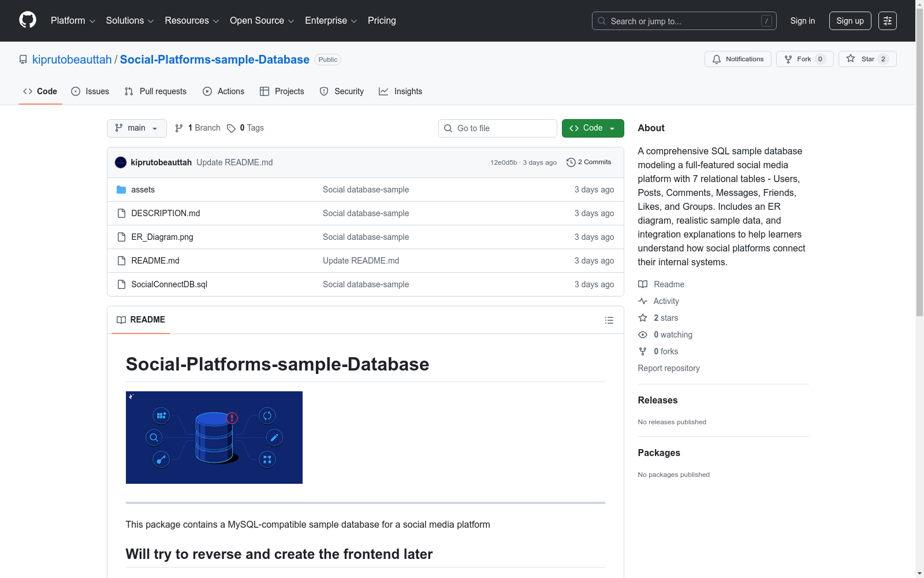
Task: Click the SocialConnectDB.sql file icon
Action: click(x=121, y=284)
